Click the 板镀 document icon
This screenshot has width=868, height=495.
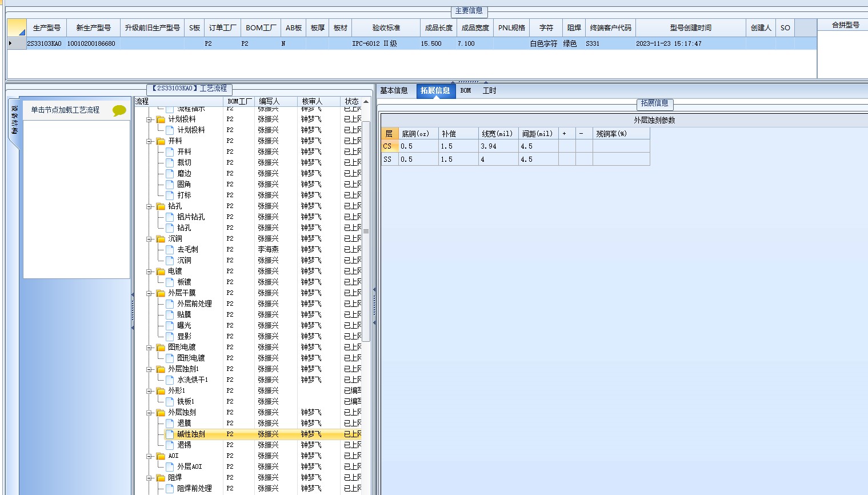tap(170, 282)
